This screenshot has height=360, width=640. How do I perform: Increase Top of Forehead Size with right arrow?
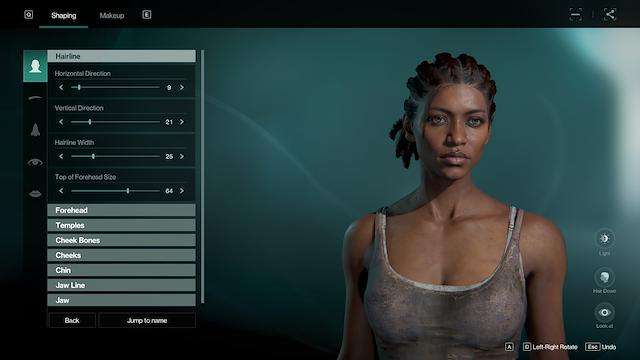tap(182, 191)
